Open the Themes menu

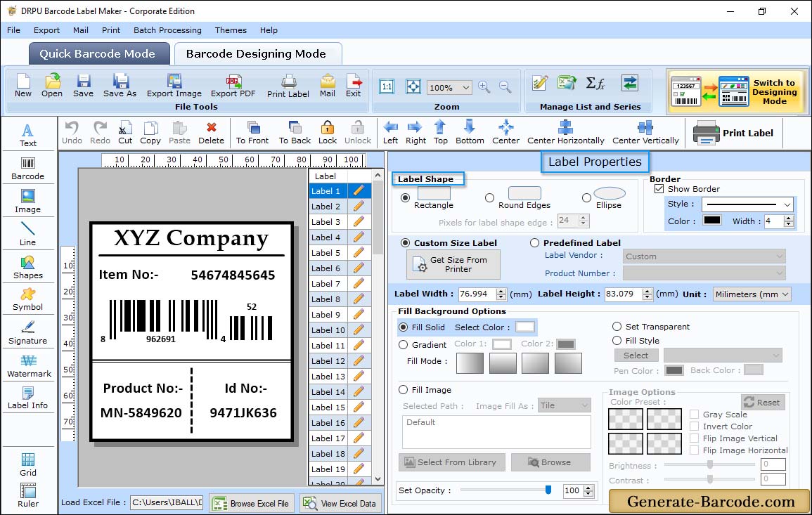point(231,30)
